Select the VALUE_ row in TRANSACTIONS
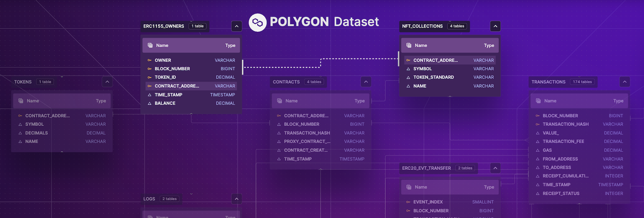The height and width of the screenshot is (218, 644). (x=579, y=133)
